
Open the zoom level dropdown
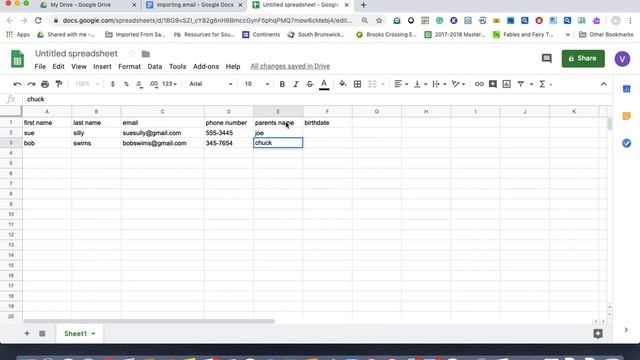click(x=87, y=84)
